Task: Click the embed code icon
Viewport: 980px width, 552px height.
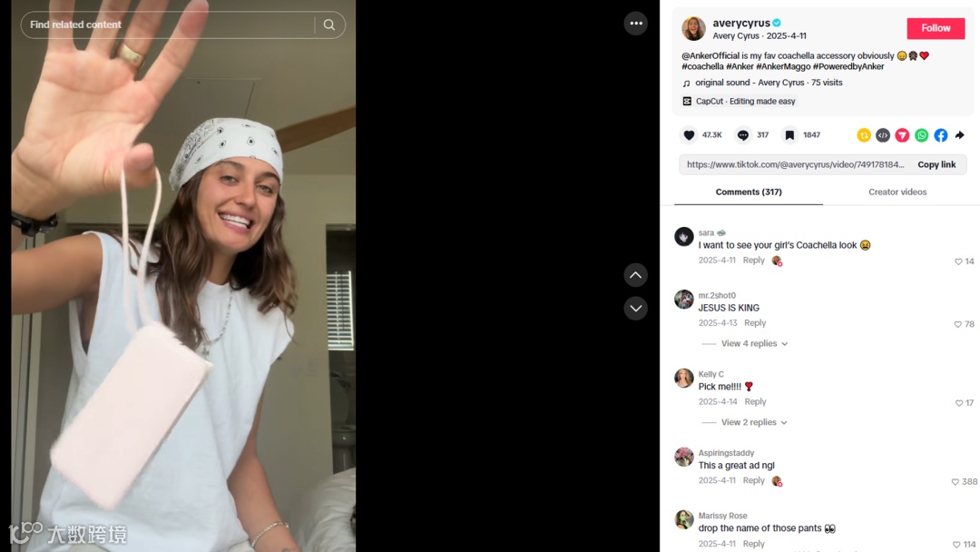Action: 883,135
